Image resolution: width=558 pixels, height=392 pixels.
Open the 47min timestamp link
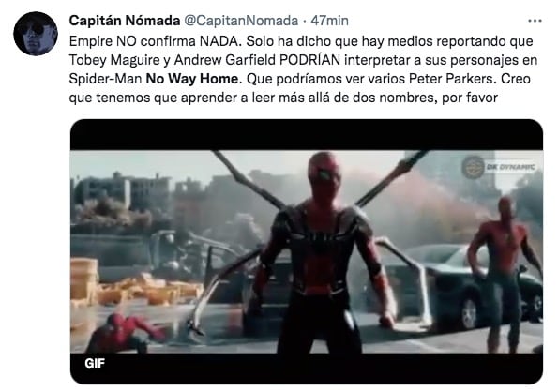(x=329, y=21)
